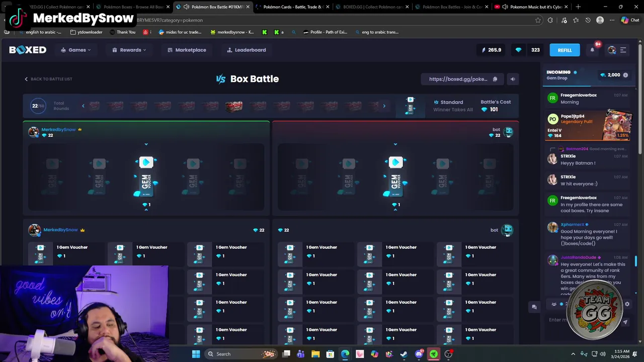
Task: Click MerkedbySnow crown badge in lower list
Action: (83, 230)
